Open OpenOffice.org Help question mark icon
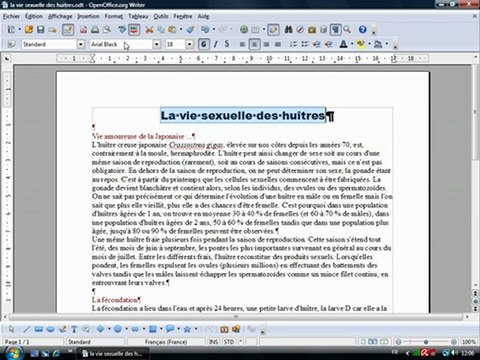Image resolution: width=480 pixels, height=360 pixels. tap(362, 30)
